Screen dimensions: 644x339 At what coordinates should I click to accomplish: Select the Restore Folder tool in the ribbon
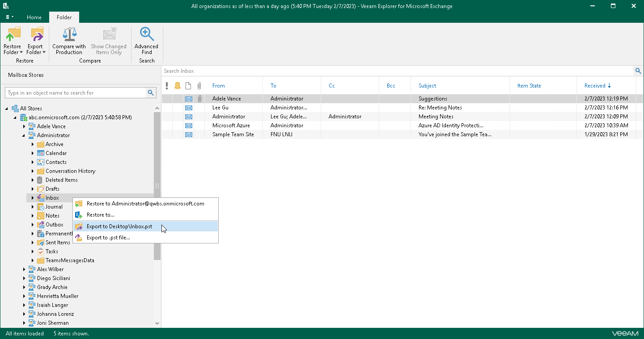13,40
